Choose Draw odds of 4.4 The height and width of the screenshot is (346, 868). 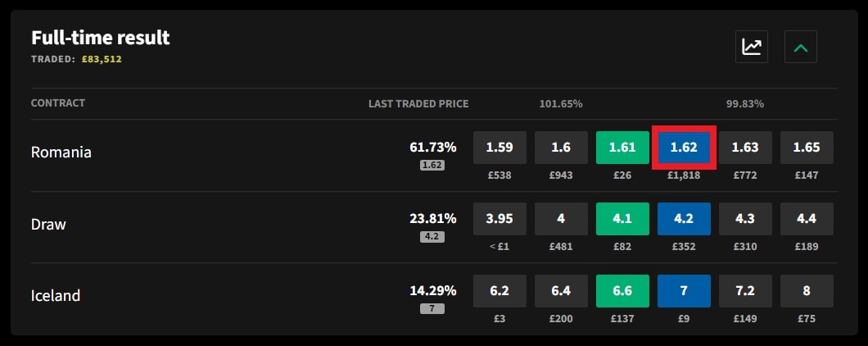(807, 220)
